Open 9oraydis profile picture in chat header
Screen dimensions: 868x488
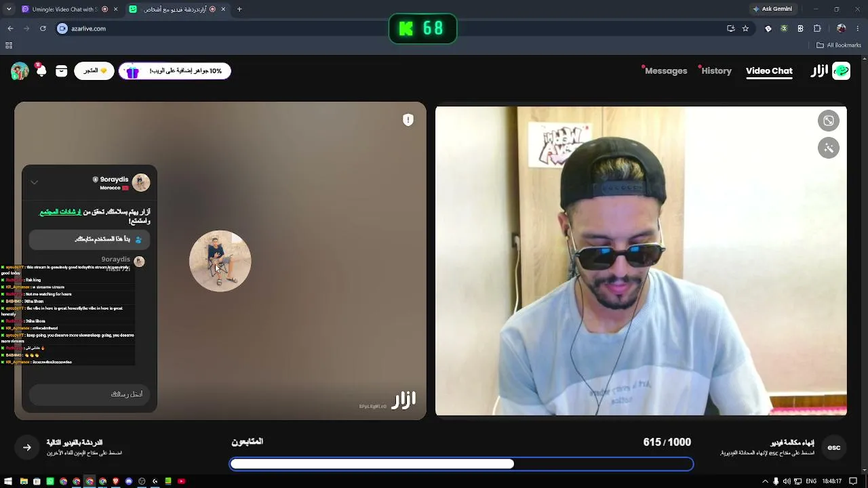[x=141, y=182]
